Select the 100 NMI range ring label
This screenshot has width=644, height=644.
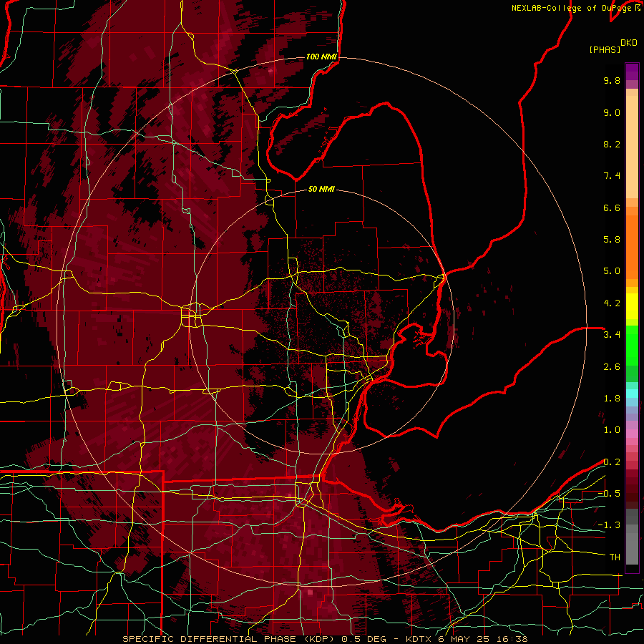tap(321, 57)
